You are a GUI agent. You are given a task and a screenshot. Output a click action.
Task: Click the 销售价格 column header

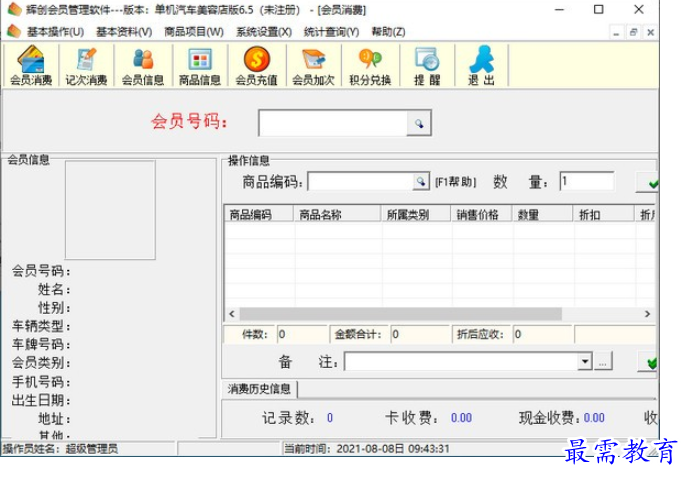coord(482,214)
